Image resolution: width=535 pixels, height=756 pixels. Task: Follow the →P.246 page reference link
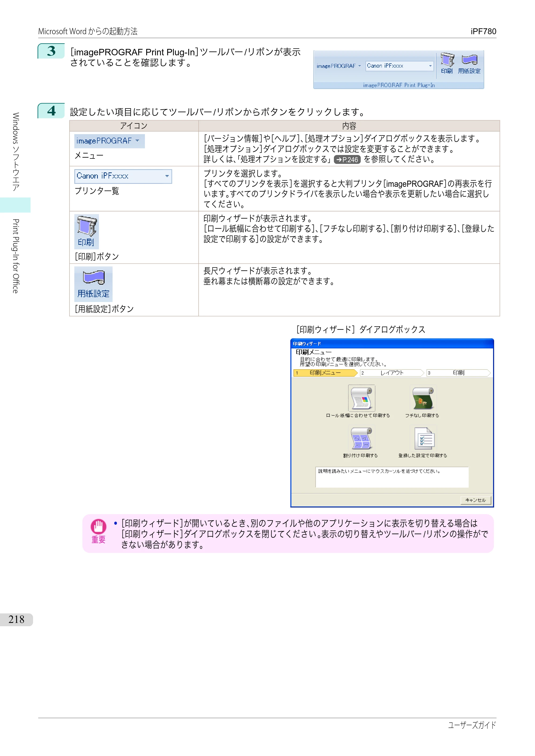[347, 160]
